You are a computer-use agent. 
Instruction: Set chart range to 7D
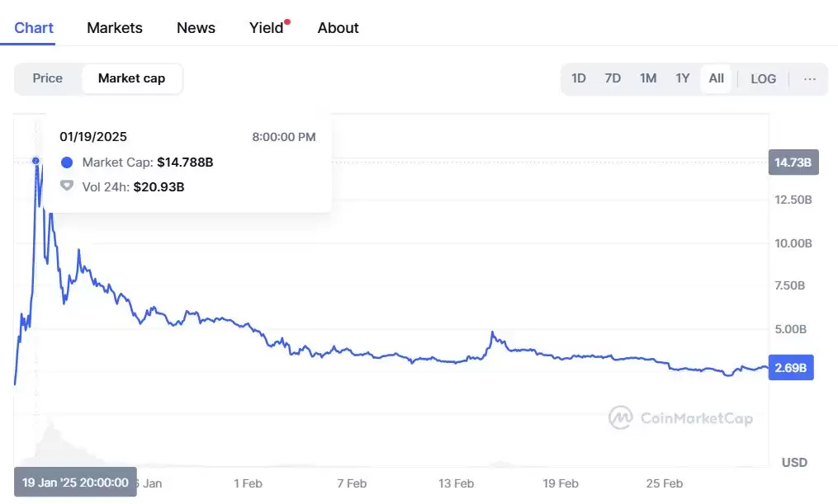[x=613, y=78]
